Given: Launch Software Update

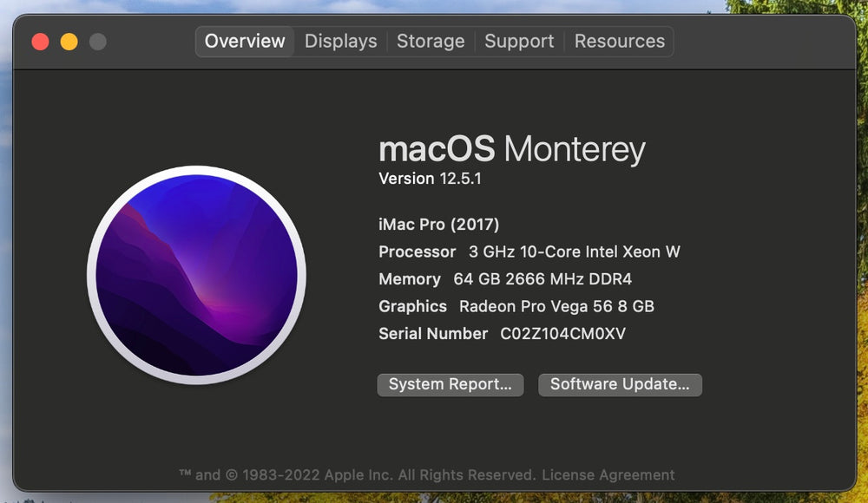Looking at the screenshot, I should pyautogui.click(x=620, y=384).
